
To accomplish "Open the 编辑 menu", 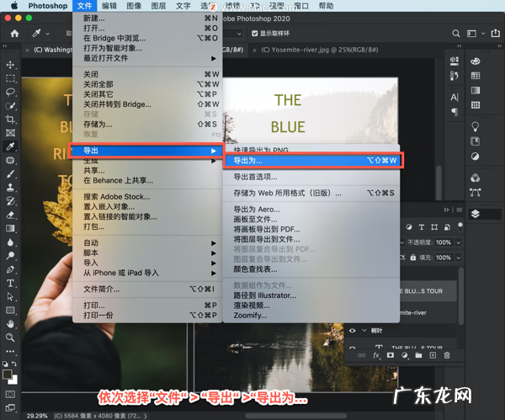I will pyautogui.click(x=109, y=6).
